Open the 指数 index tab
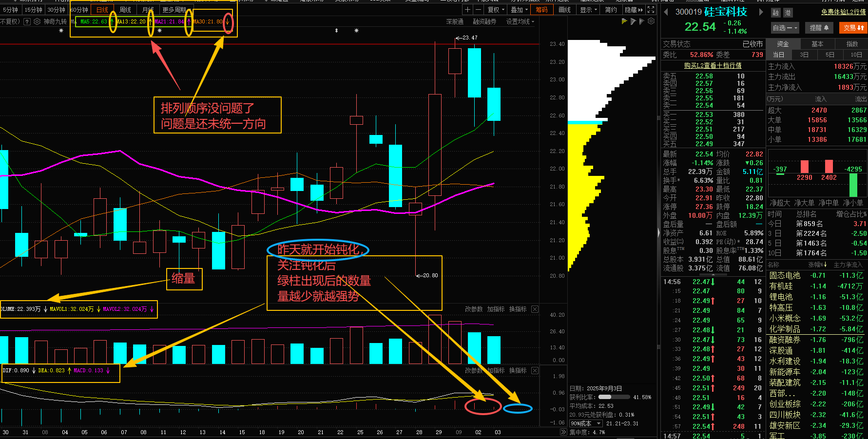The width and height of the screenshot is (868, 439). [x=852, y=44]
